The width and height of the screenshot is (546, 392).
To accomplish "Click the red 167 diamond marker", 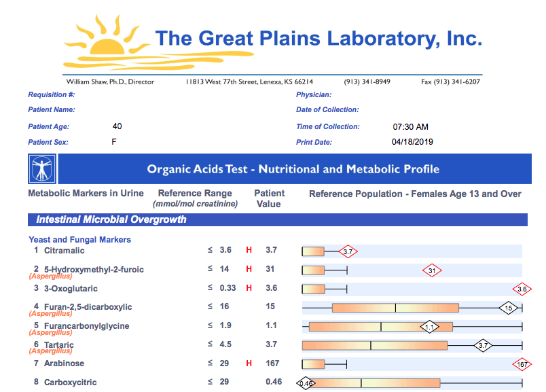I will tap(522, 364).
